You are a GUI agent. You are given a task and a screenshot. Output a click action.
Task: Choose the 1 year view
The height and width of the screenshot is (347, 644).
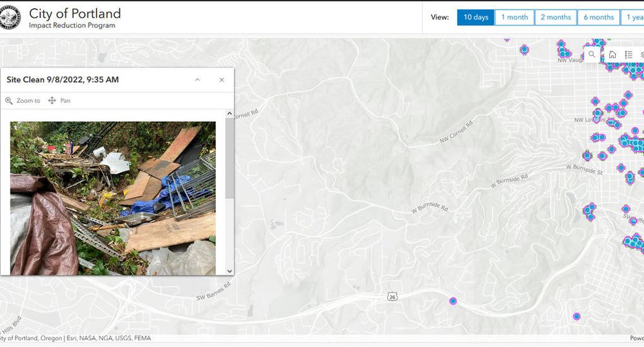[x=633, y=17]
